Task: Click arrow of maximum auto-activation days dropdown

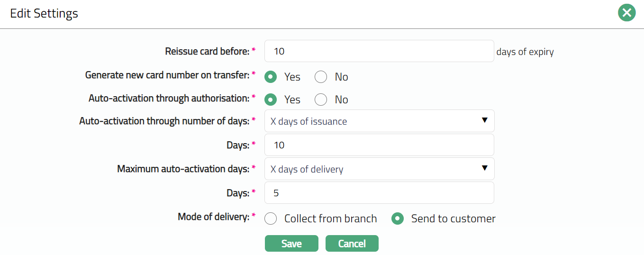Action: (484, 168)
